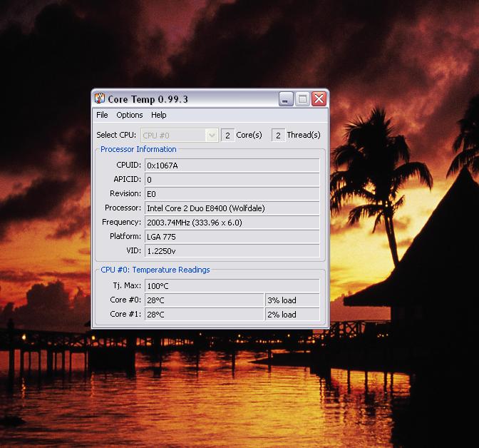Click the Platform: label
This screenshot has width=479, height=448.
tap(125, 236)
